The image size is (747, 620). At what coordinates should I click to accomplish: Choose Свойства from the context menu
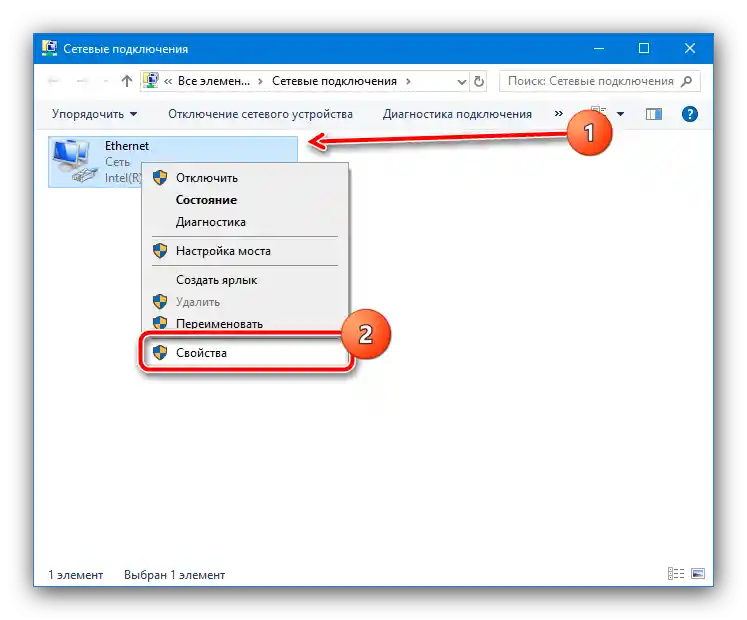point(245,353)
